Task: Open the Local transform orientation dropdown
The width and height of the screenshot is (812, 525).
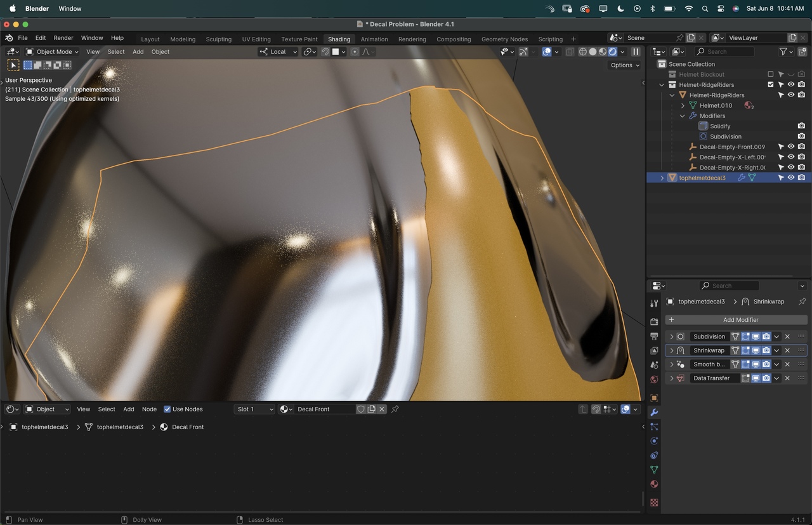Action: click(x=278, y=52)
